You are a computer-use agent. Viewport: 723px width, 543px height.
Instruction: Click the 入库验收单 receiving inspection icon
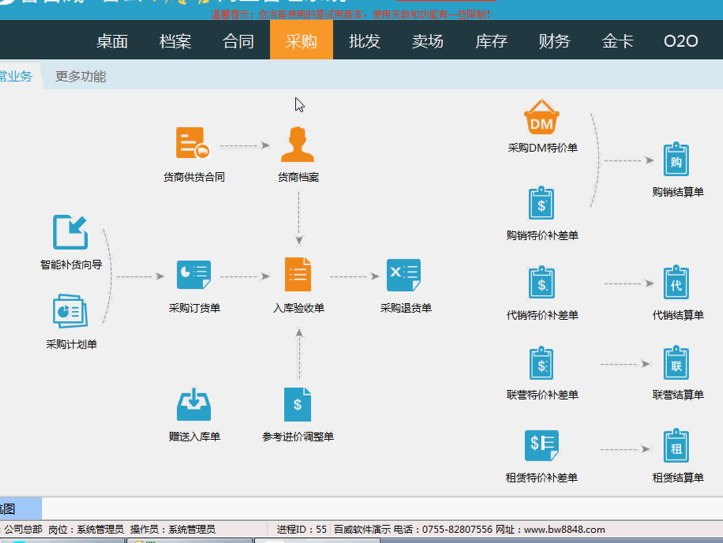(x=298, y=275)
